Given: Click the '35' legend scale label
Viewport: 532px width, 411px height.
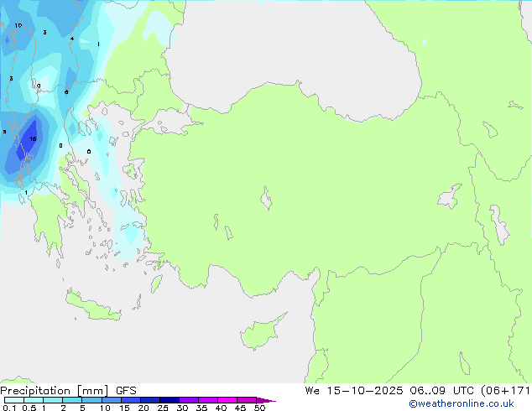Looking at the screenshot, I should point(201,408).
